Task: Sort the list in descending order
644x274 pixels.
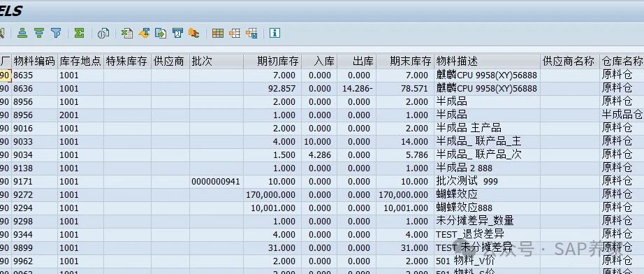Action: pyautogui.click(x=39, y=34)
